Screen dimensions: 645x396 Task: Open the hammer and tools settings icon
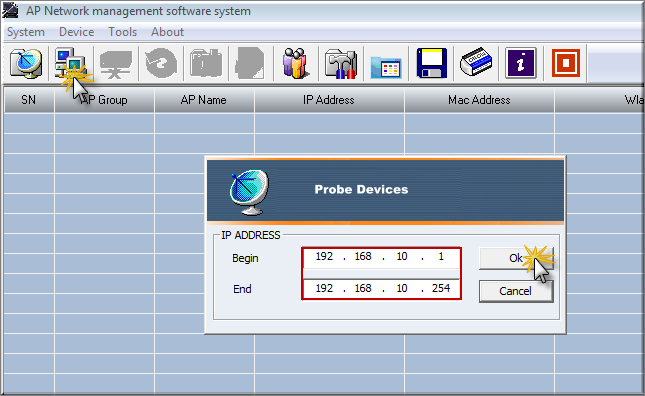341,64
